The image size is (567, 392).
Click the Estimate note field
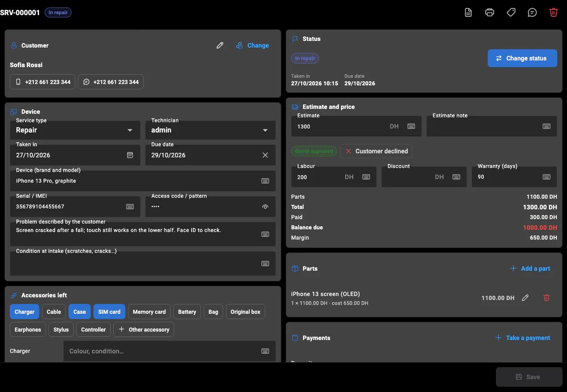coord(491,126)
